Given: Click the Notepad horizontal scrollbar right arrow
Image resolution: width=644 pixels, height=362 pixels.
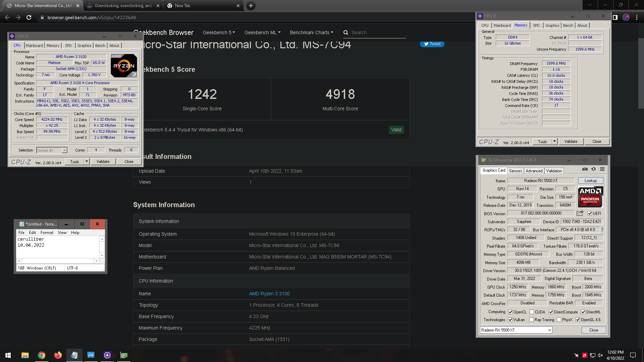Looking at the screenshot, I should point(96,261).
